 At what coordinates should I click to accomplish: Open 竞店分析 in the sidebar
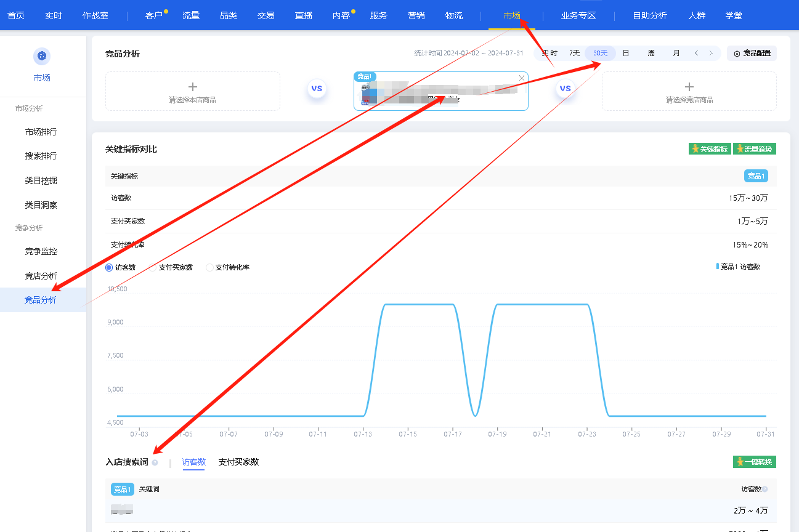pos(41,276)
